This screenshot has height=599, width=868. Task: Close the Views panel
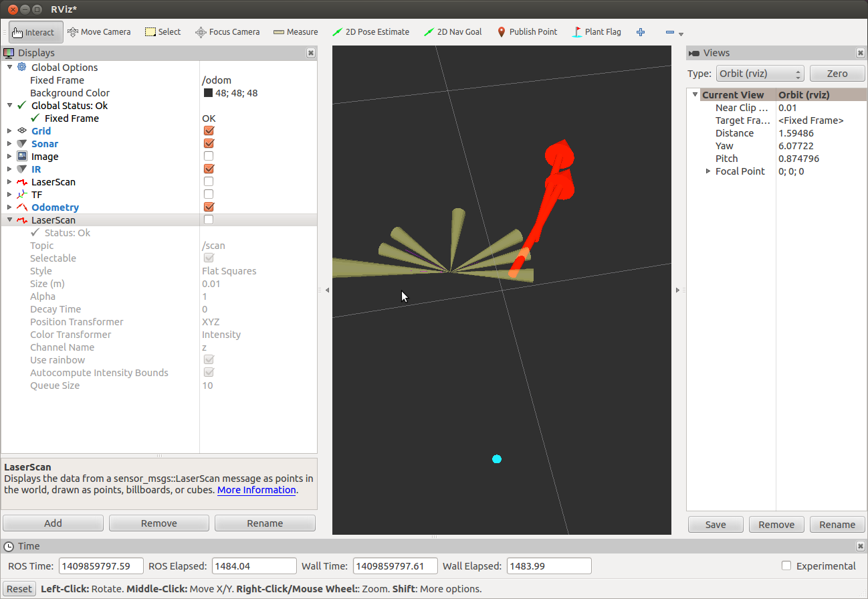click(x=861, y=53)
